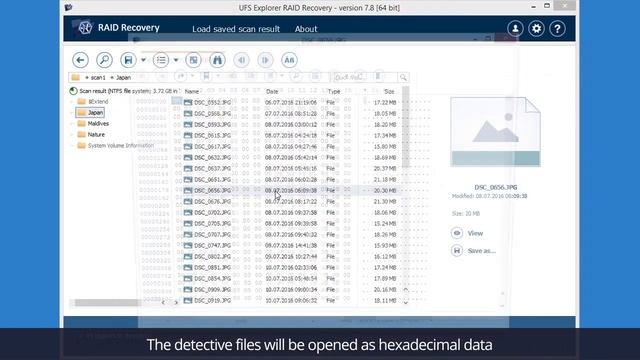Click the next result arrow icon
Viewport: 640px width, 360px height.
tap(265, 60)
